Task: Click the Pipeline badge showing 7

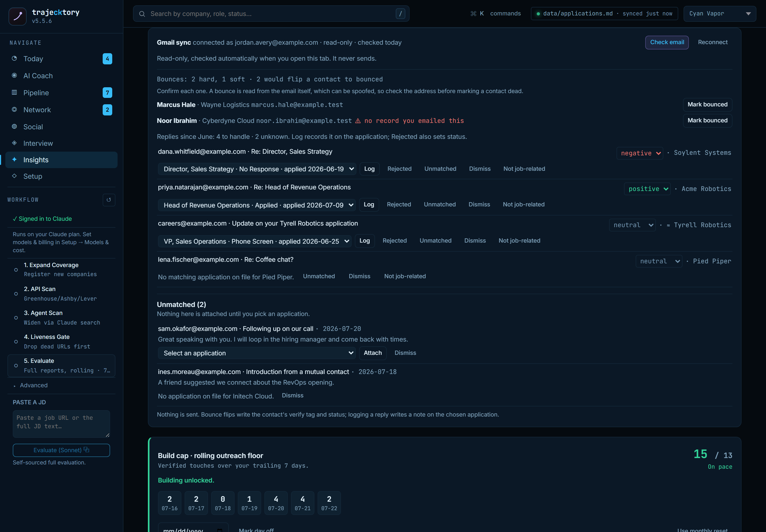Action: coord(107,92)
